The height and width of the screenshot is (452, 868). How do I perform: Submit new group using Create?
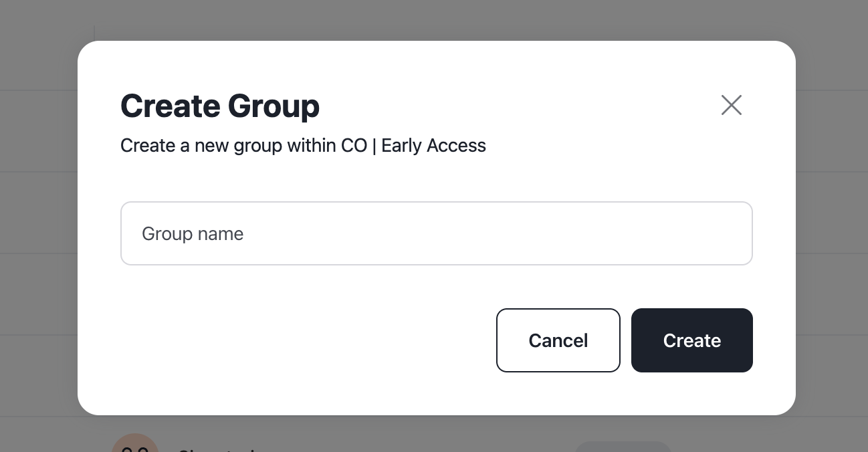[x=692, y=340]
